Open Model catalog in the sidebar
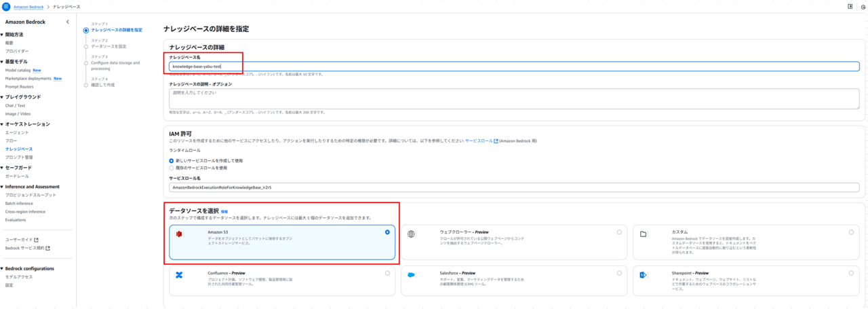Image resolution: width=868 pixels, height=309 pixels. [x=18, y=70]
